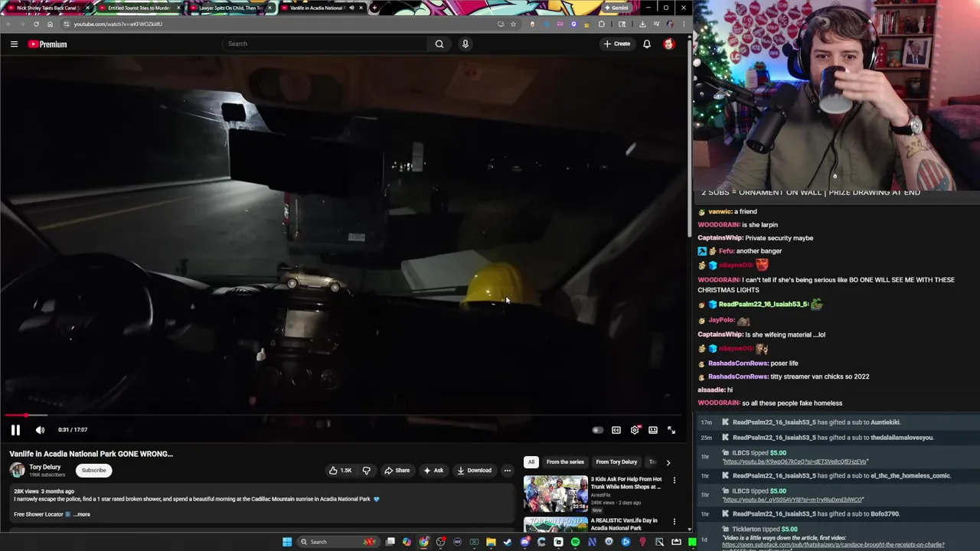
Task: Click the Fefu username in chat
Action: coord(726,251)
